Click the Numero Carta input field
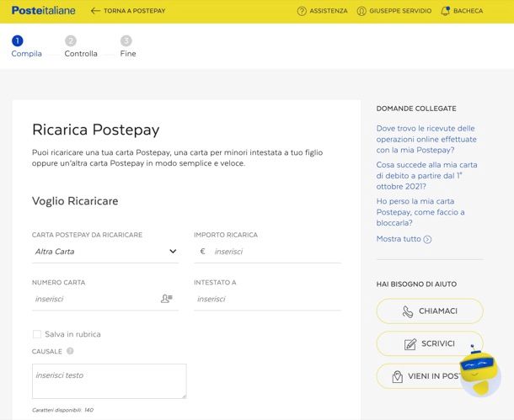514x420 pixels. tap(105, 299)
